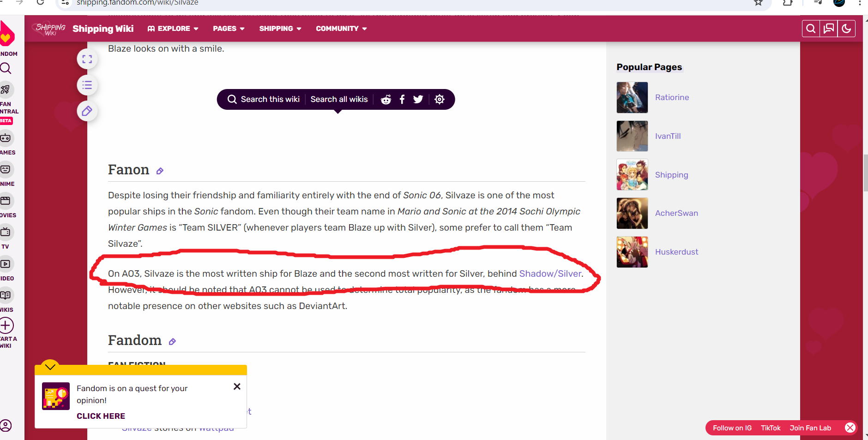Image resolution: width=868 pixels, height=440 pixels.
Task: Expand the Pages menu
Action: click(229, 29)
